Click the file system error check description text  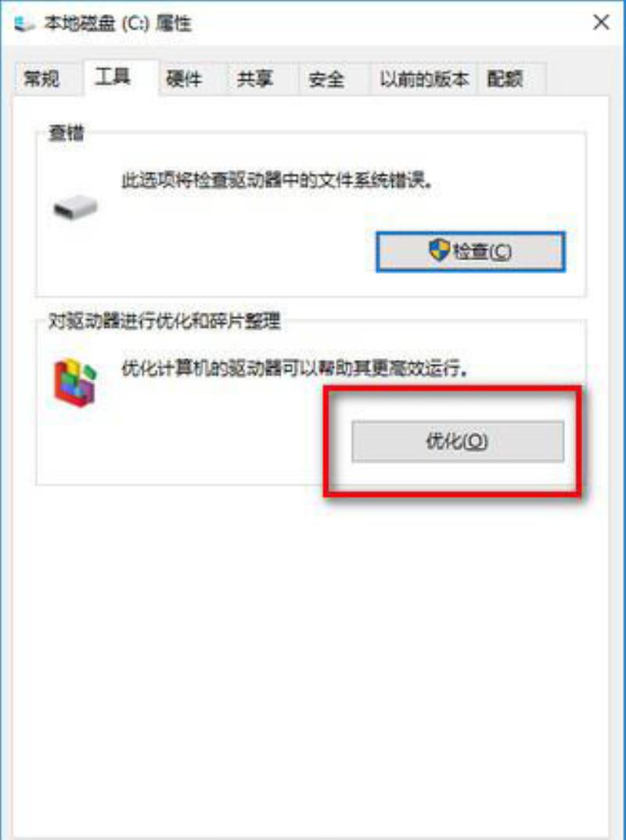click(x=278, y=181)
